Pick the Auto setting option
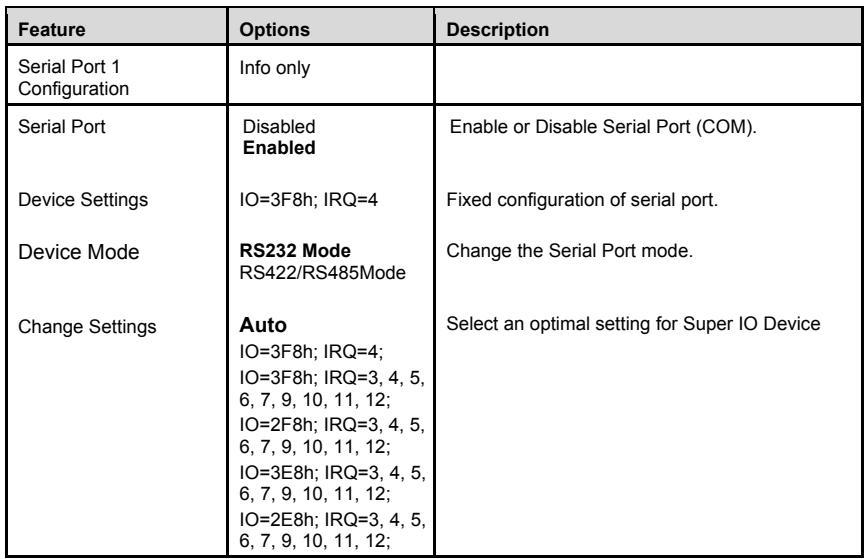Image resolution: width=865 pixels, height=559 pixels. (x=263, y=324)
